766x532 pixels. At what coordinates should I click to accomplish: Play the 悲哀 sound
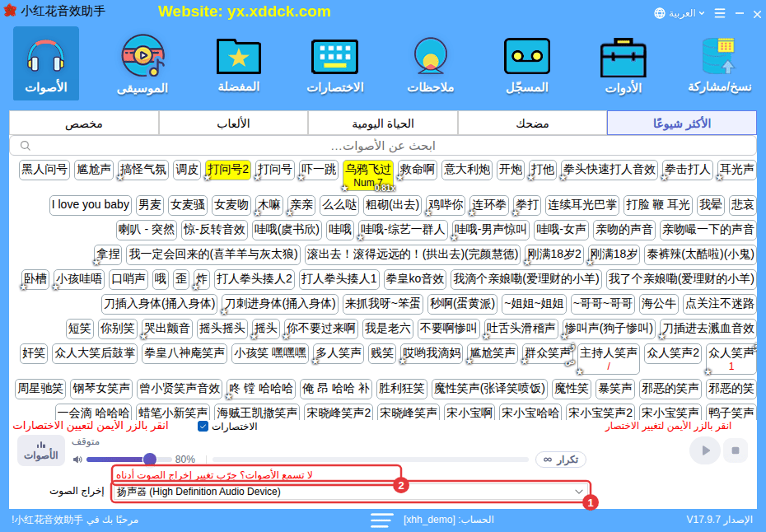[742, 205]
